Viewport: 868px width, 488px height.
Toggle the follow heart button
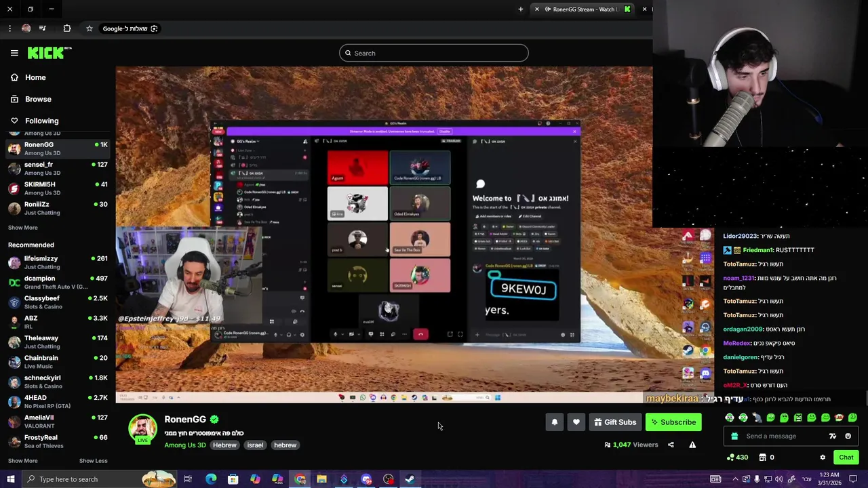click(576, 422)
